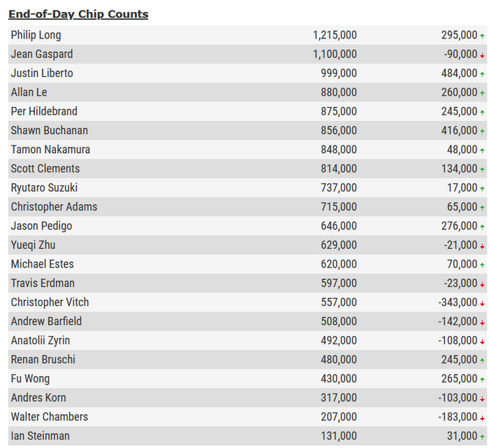Select the Ryutaro Suzuki name
Viewport: 489px width, 448px height.
44,187
